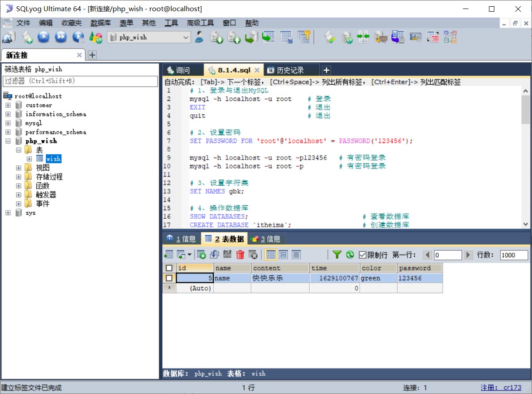This screenshot has height=394, width=532.
Task: Click the 注册: cr173 registration link
Action: coord(501,388)
